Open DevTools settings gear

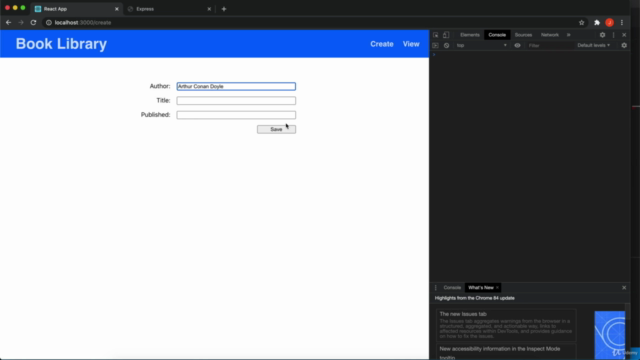coord(602,35)
